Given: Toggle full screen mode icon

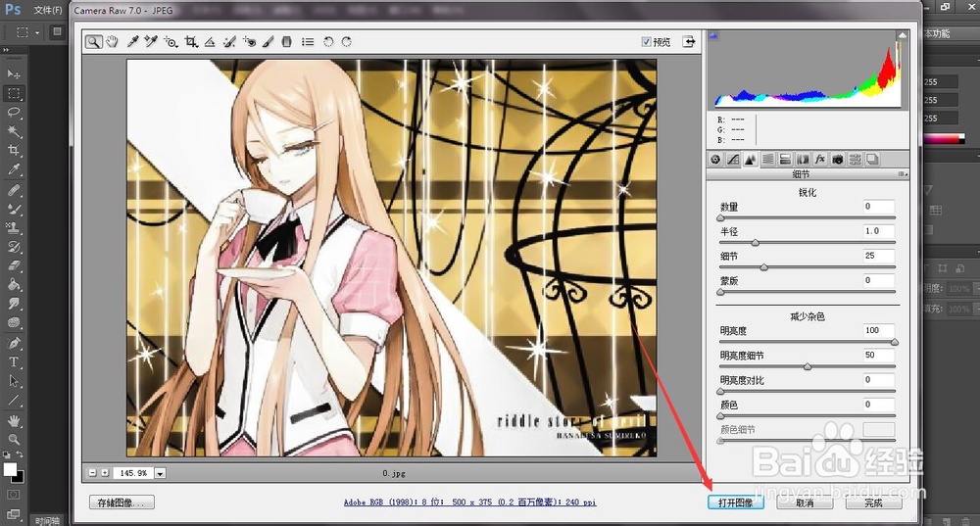Looking at the screenshot, I should [689, 42].
